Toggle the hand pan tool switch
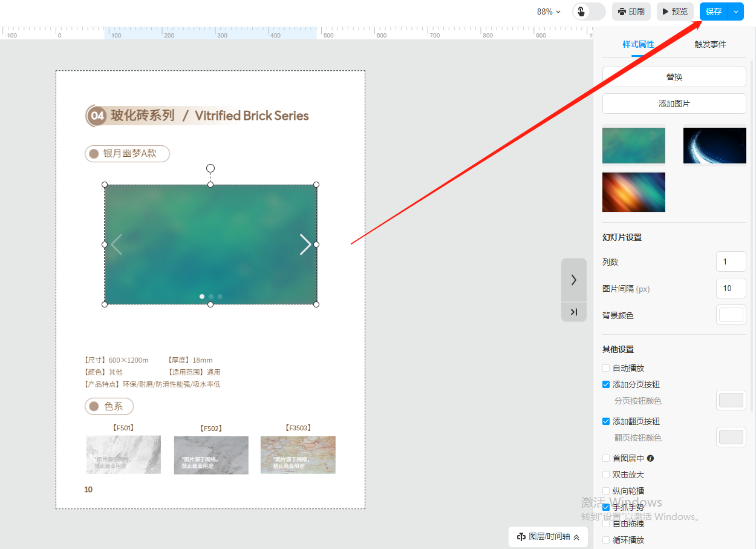The height and width of the screenshot is (549, 756). pyautogui.click(x=588, y=12)
